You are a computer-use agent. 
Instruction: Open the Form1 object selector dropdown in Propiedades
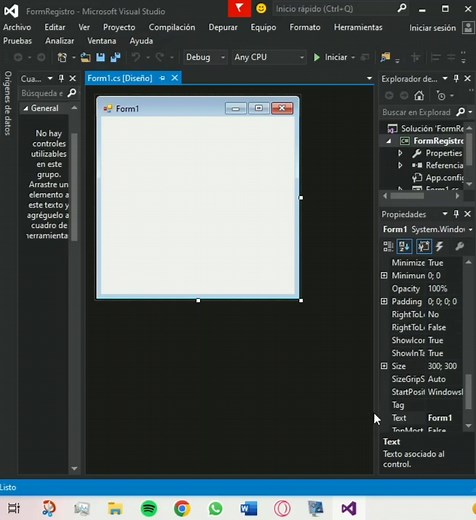point(470,230)
